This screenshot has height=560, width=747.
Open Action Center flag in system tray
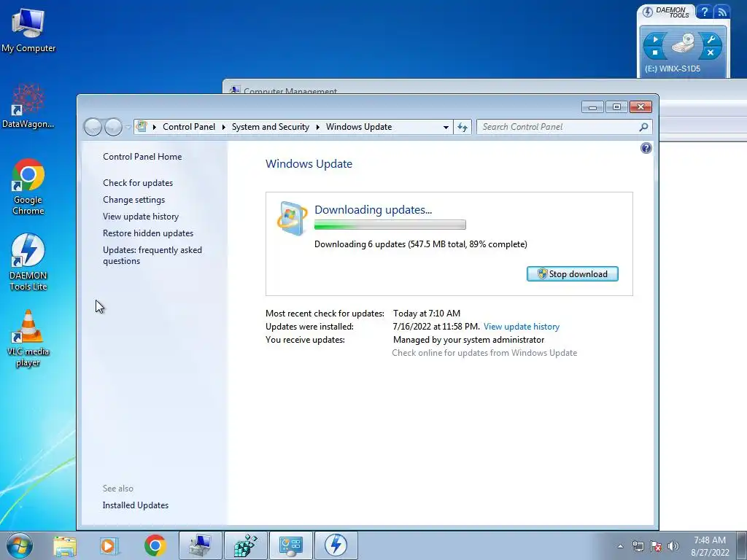pos(656,546)
